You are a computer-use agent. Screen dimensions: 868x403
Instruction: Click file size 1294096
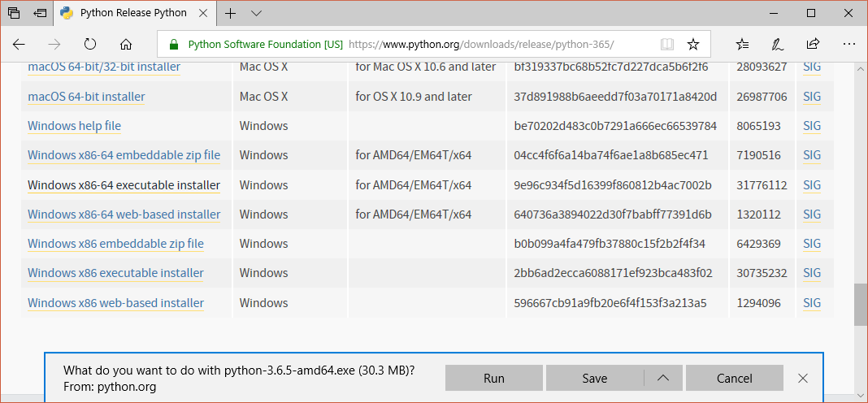[x=758, y=303]
